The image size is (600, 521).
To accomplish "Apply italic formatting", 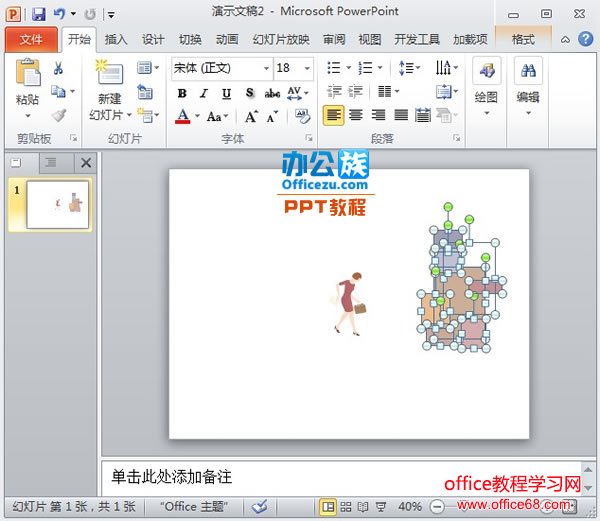I will coord(204,93).
